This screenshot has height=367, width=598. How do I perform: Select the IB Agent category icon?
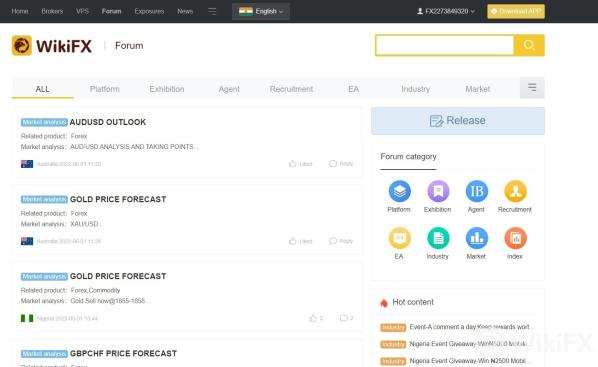click(477, 191)
